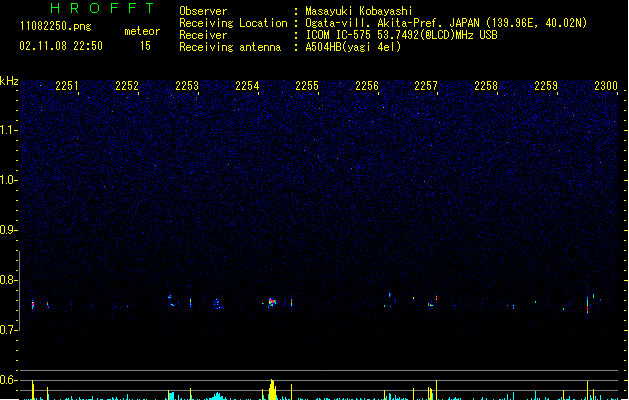Viewport: 629px width, 400px height.
Task: Click the strong meteor echo after 2254
Action: coord(272,302)
